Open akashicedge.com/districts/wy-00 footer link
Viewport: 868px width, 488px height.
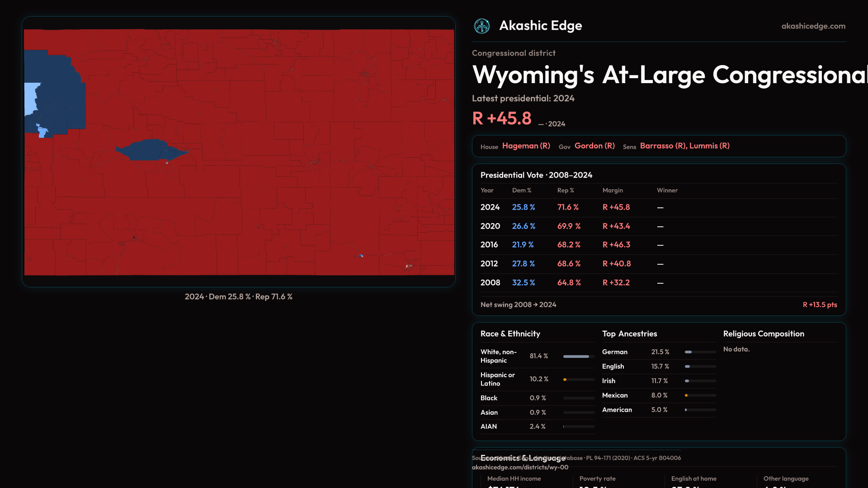520,468
